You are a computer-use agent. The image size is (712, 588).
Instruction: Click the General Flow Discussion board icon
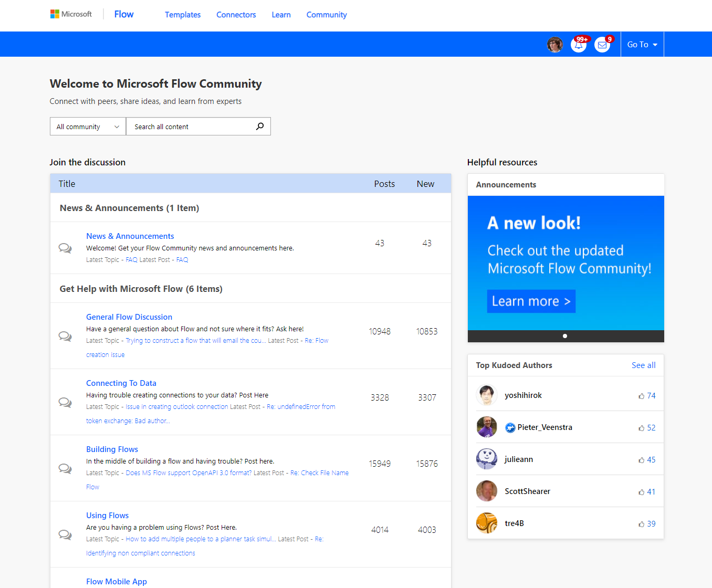[65, 336]
